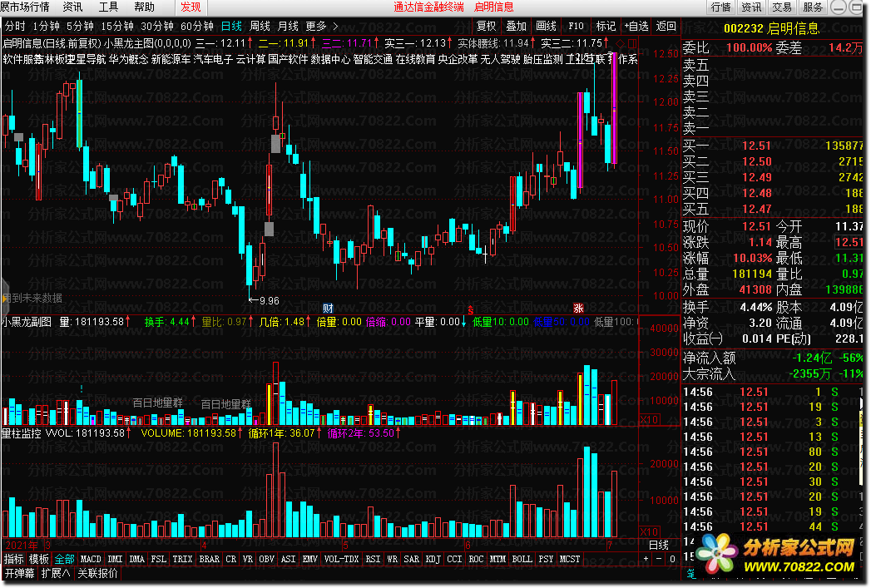Click the 日线 label at the chart's lower right
This screenshot has width=871, height=588.
(659, 545)
